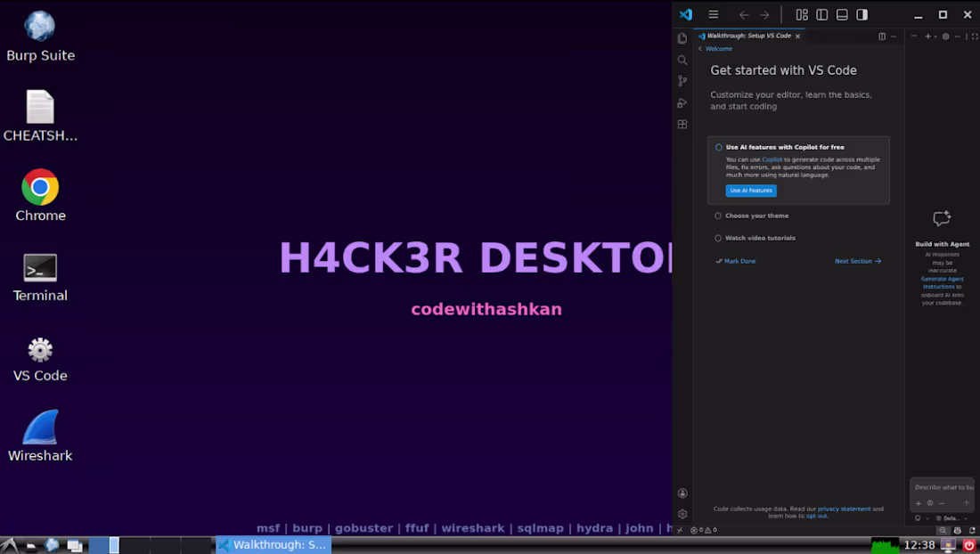Viewport: 980px width, 554px height.
Task: Follow the Generate Agent Instructions link
Action: pos(943,283)
